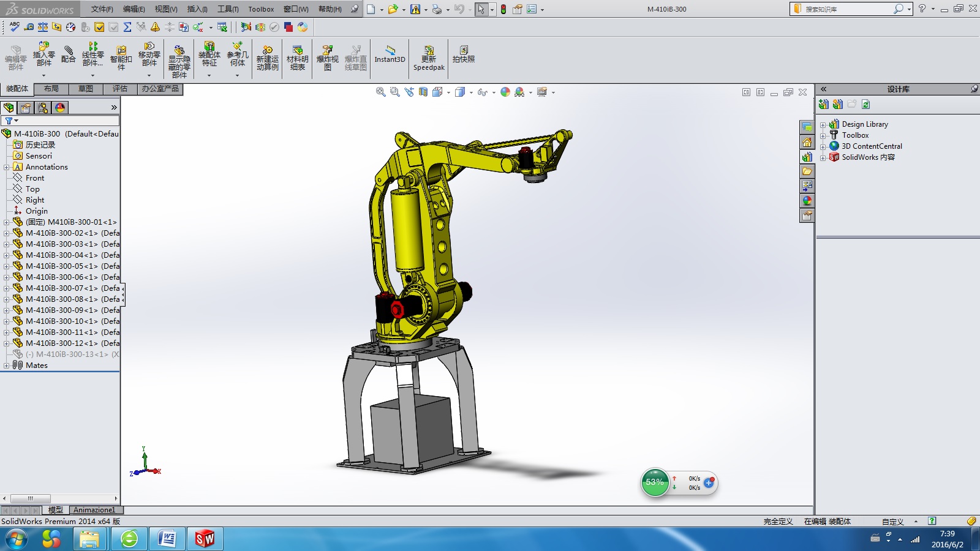Open the Exploded View (爆炸视图) tool

[327, 58]
